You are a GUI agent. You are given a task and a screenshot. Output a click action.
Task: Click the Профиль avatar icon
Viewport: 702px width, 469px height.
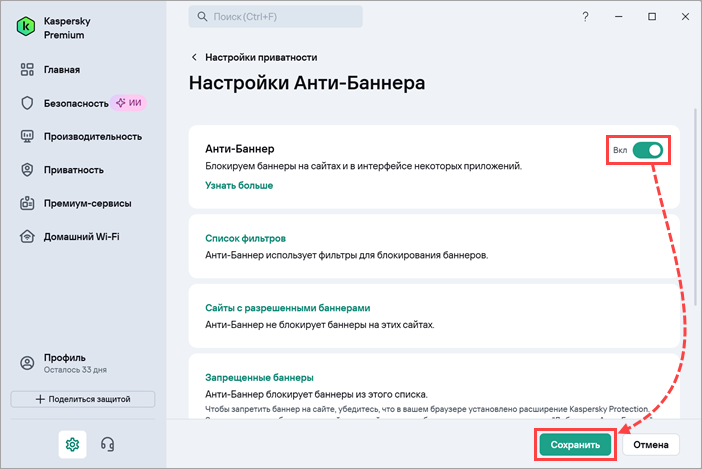click(27, 363)
